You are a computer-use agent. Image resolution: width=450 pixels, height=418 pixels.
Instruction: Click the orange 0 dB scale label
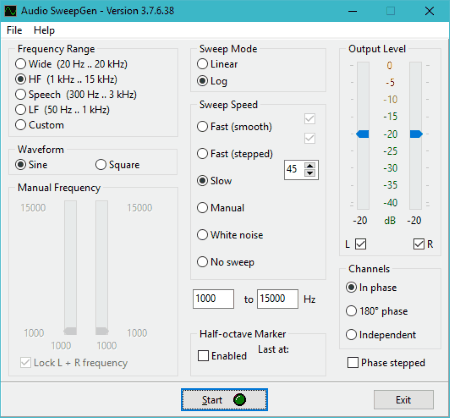click(x=389, y=65)
